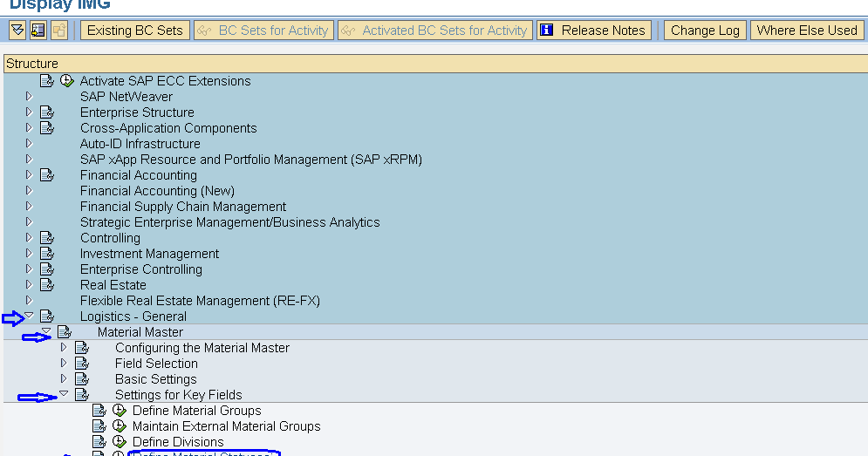This screenshot has height=456, width=868.
Task: Expand Strategic Enterprise Management/Business Analytics node
Action: 30,222
